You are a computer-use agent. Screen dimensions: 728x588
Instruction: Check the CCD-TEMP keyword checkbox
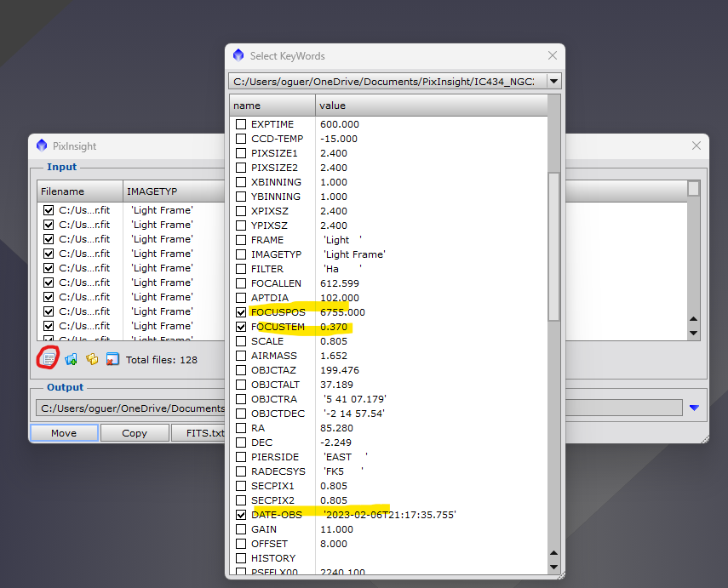[241, 139]
